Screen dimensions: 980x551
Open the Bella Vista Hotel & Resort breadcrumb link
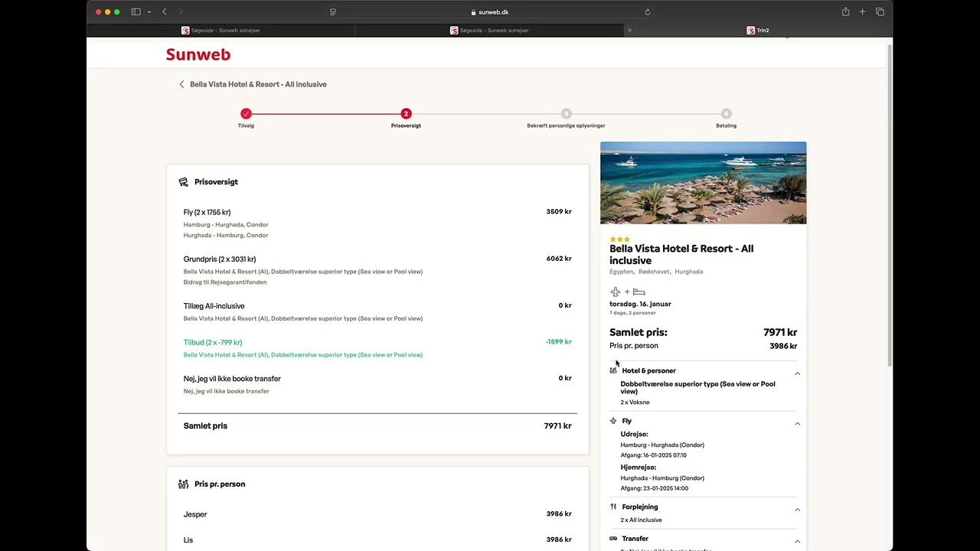(258, 84)
